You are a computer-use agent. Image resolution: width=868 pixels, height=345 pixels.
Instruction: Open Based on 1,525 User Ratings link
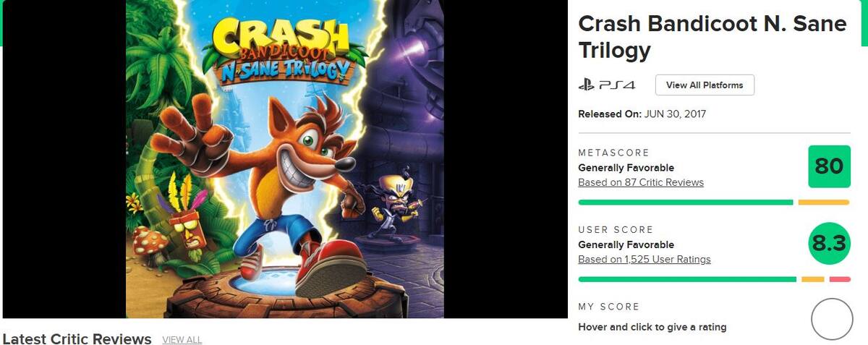pyautogui.click(x=644, y=259)
